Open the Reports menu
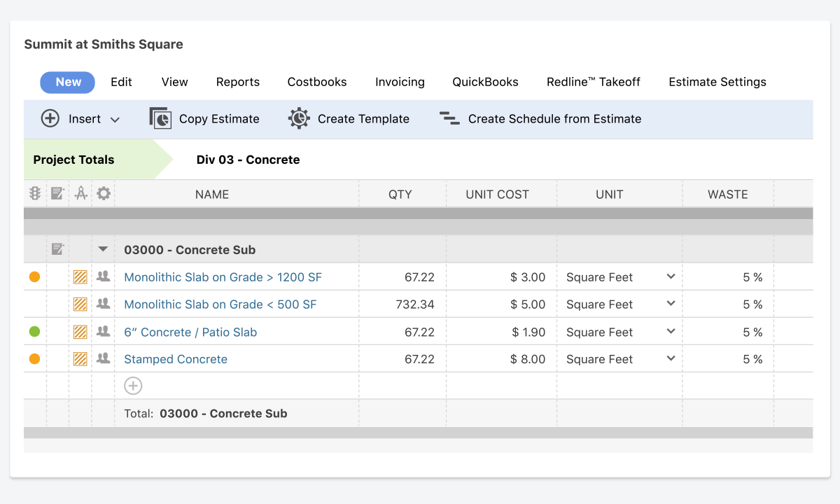 click(238, 82)
